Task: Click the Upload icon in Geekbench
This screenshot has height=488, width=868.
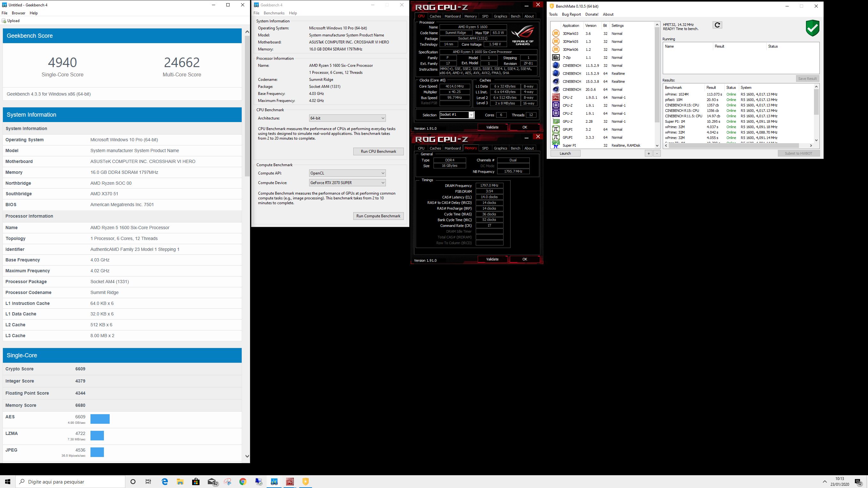Action: tap(4, 20)
